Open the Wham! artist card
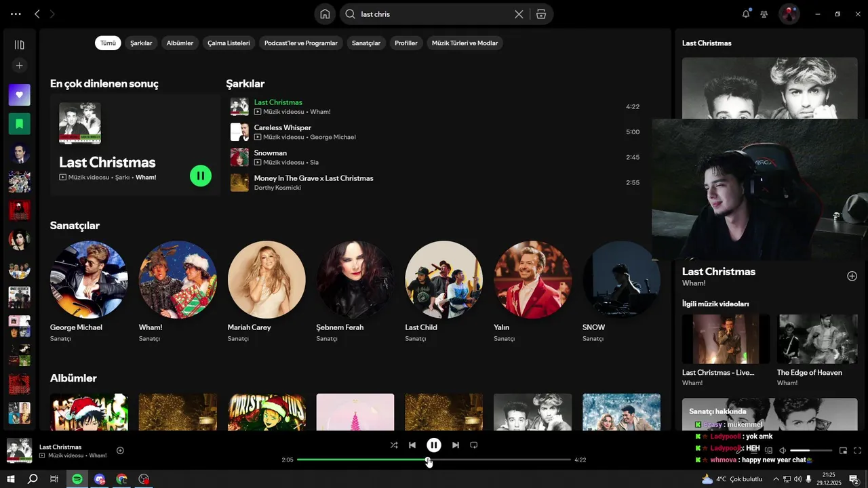868x488 pixels. coord(178,291)
